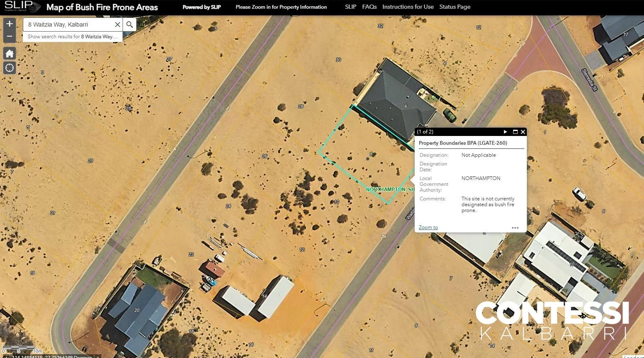Open Instructions for Use
This screenshot has height=358, width=644.
point(408,7)
